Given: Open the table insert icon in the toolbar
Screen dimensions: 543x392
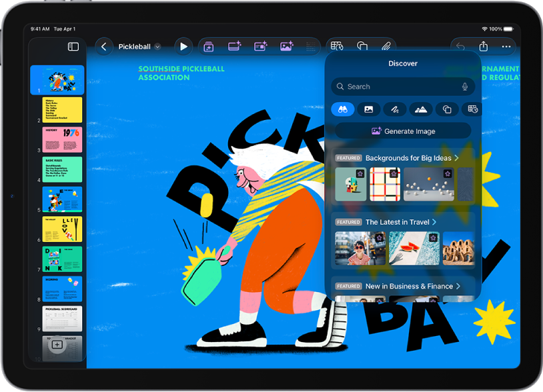Looking at the screenshot, I should (338, 47).
